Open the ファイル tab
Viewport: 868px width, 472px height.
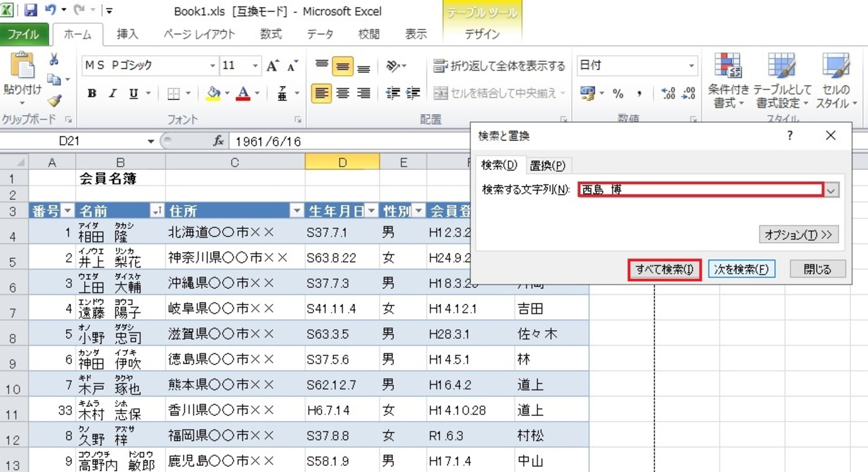point(23,34)
